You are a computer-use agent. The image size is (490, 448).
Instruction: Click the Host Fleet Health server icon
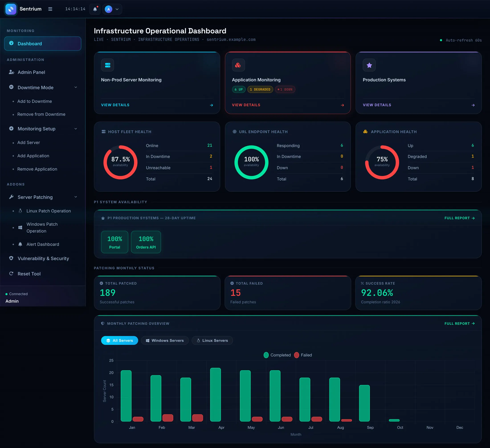click(x=104, y=131)
